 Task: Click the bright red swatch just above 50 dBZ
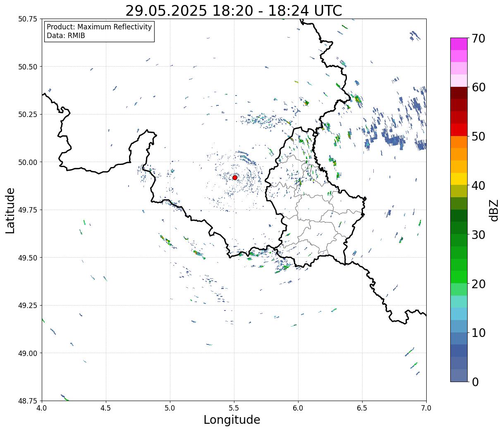(459, 130)
